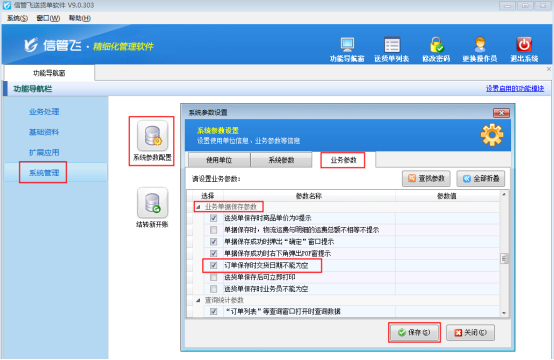Collapse 查询统计参数 group
The image size is (554, 360).
coord(198,300)
